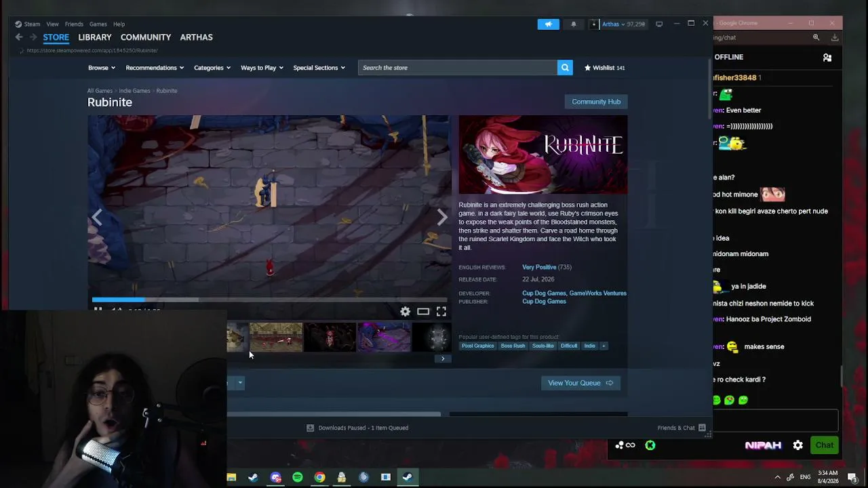Expand the Browse dropdown menu
The image size is (868, 488).
(x=102, y=68)
